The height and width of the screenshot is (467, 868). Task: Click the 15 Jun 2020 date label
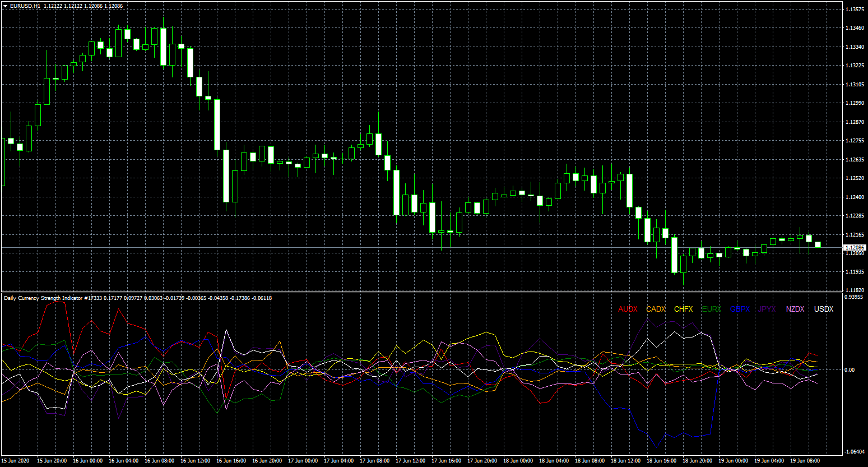point(16,461)
